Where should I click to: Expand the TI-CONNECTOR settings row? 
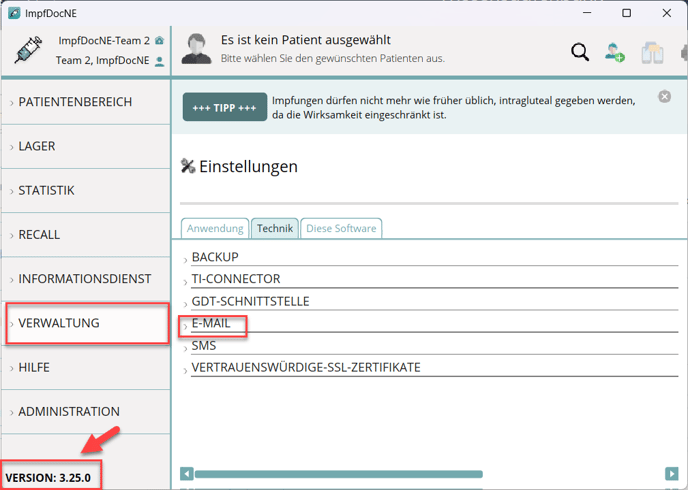pyautogui.click(x=430, y=279)
